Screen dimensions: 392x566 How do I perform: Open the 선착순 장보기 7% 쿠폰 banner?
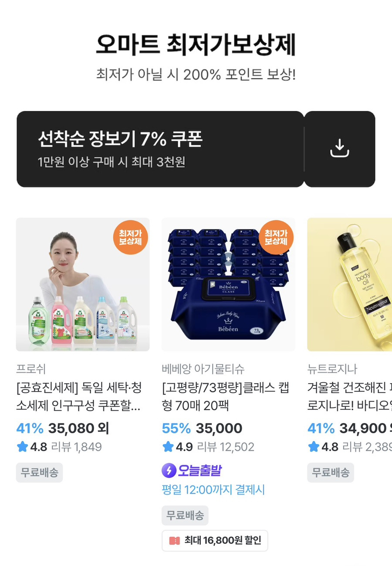[160, 149]
